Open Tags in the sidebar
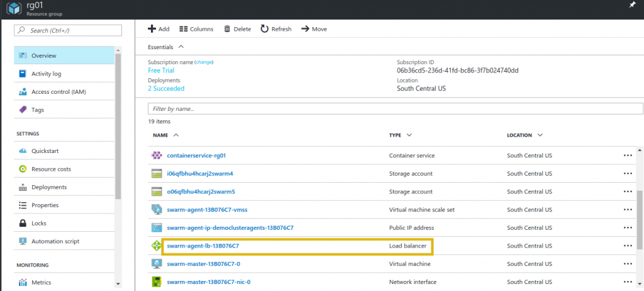This screenshot has height=291, width=644. (x=64, y=110)
